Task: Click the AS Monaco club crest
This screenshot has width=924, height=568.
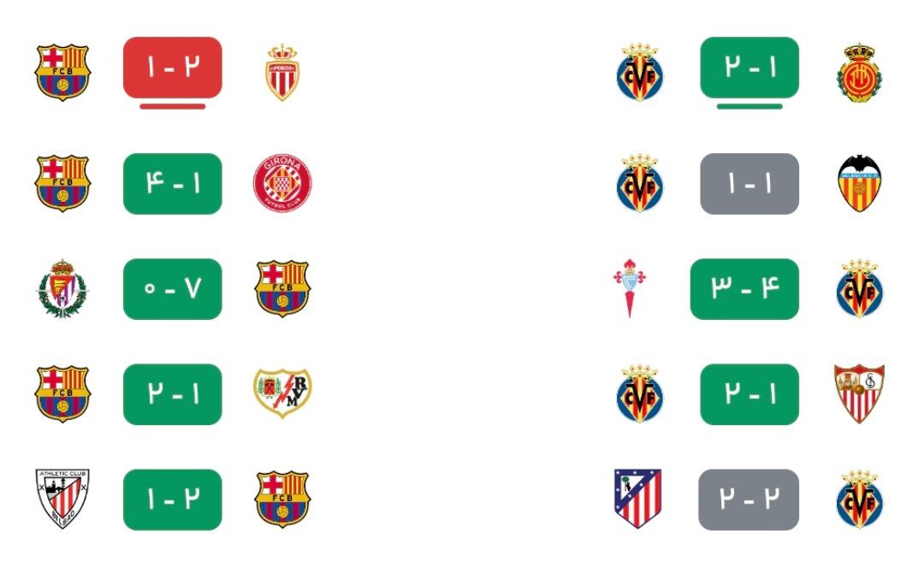Action: tap(282, 72)
